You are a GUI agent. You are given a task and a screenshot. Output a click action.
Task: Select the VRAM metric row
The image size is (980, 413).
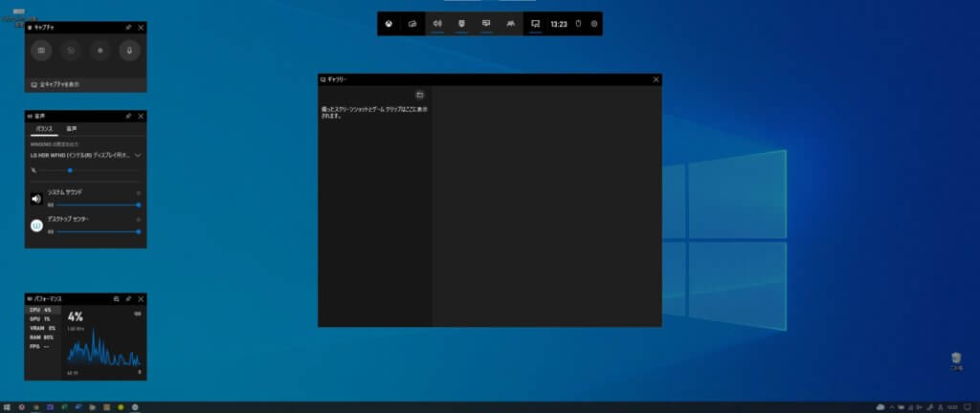pyautogui.click(x=43, y=328)
